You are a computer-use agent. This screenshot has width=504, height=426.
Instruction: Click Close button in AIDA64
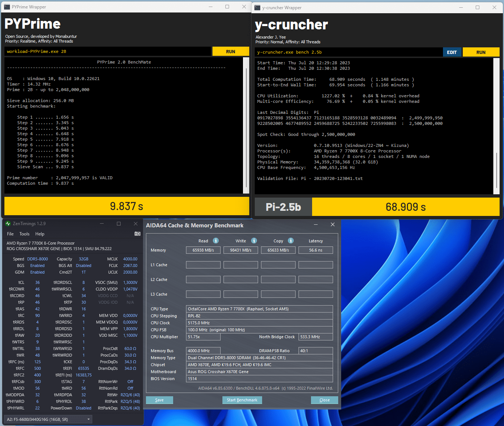pyautogui.click(x=324, y=400)
